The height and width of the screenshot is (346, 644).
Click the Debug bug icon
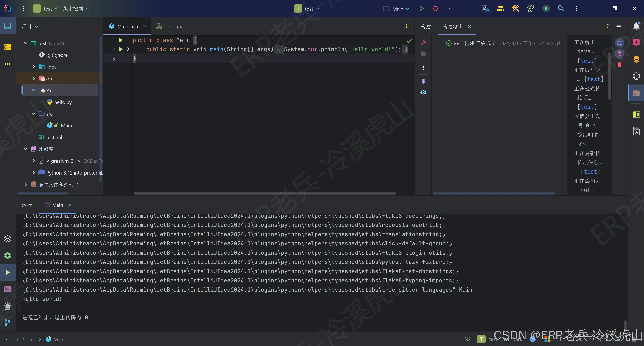(435, 9)
